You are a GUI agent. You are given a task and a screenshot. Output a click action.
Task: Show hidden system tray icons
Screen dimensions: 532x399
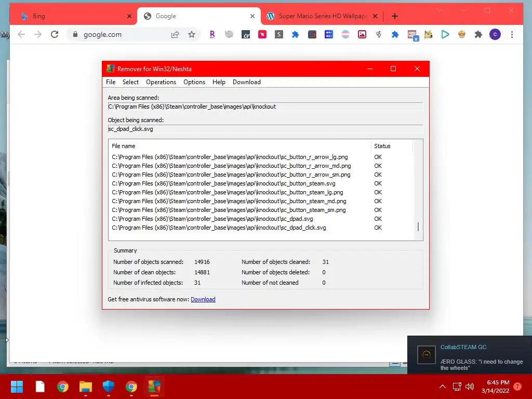click(x=443, y=387)
